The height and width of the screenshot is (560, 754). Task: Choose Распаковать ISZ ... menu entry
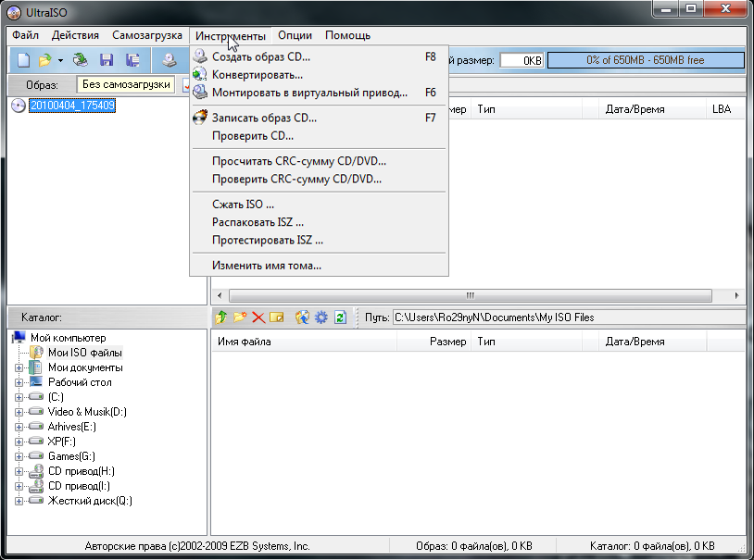319,222
